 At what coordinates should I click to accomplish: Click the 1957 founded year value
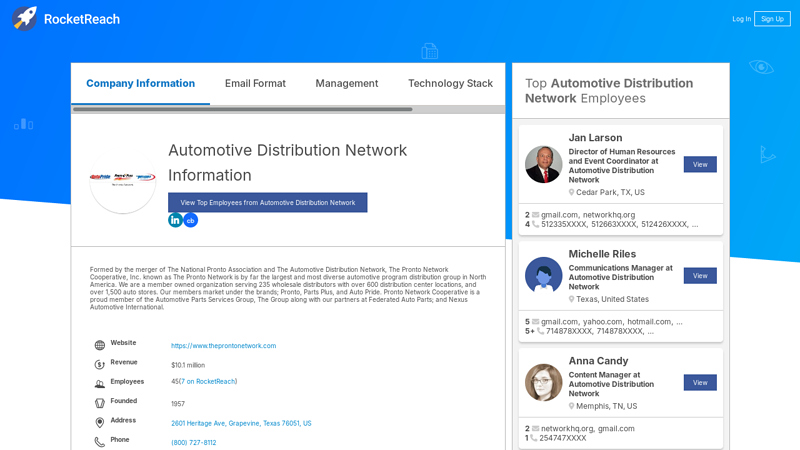click(x=178, y=404)
